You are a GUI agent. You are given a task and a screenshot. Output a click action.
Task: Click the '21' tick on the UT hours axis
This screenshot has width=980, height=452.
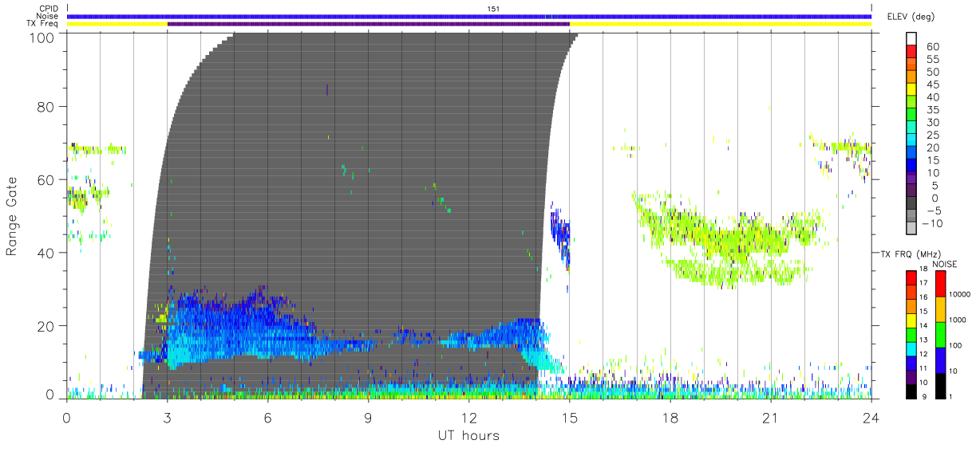tap(771, 416)
